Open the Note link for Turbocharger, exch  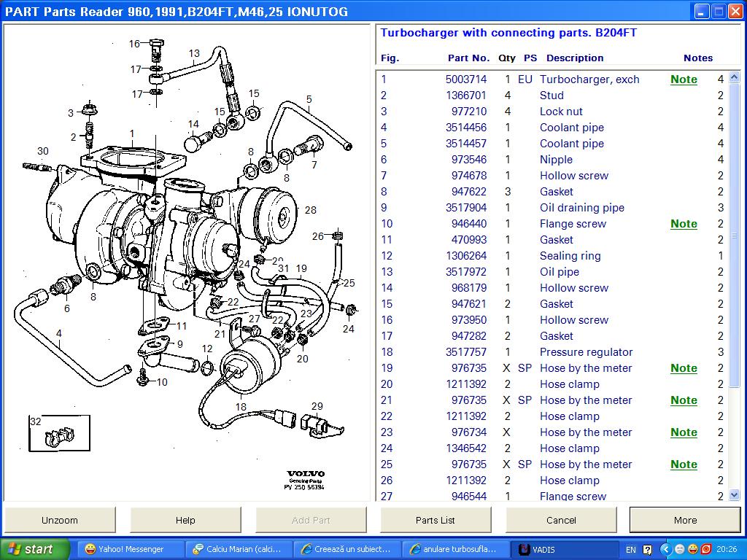(x=684, y=79)
